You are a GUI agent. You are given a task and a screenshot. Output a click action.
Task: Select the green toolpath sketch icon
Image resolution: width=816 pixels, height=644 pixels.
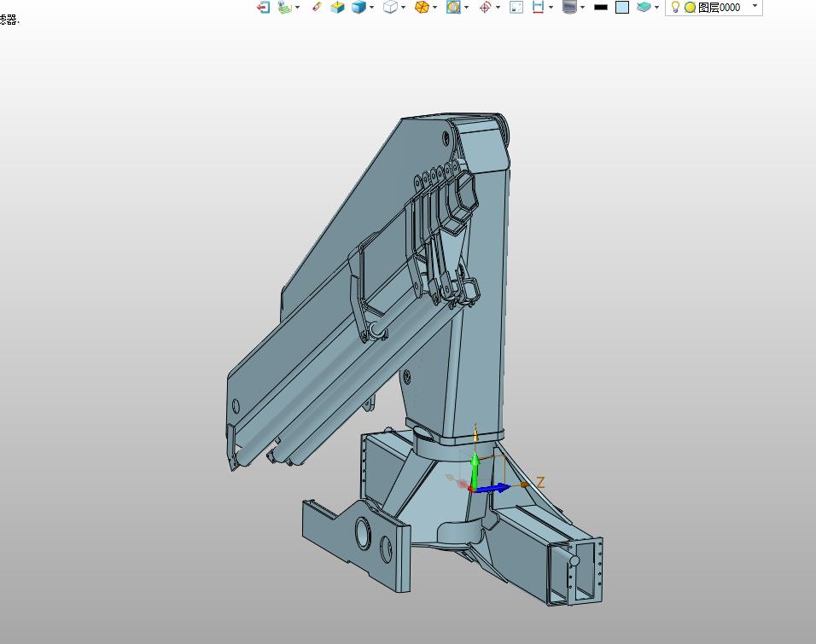[284, 8]
